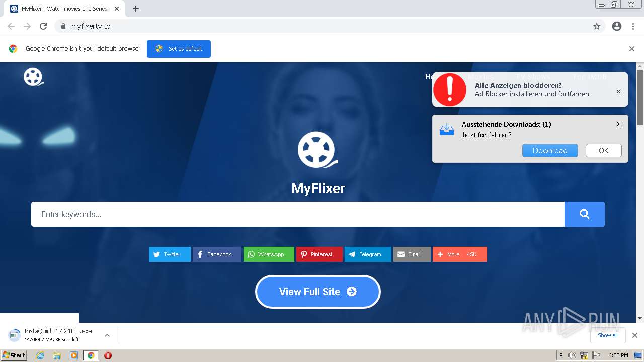The image size is (644, 362).
Task: Open media player from the taskbar
Action: 74,355
